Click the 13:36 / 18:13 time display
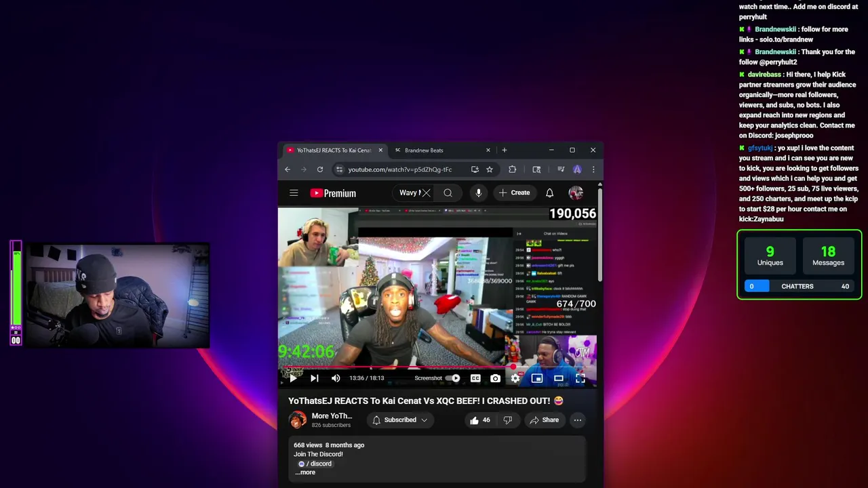Viewport: 868px width, 488px height. point(367,378)
